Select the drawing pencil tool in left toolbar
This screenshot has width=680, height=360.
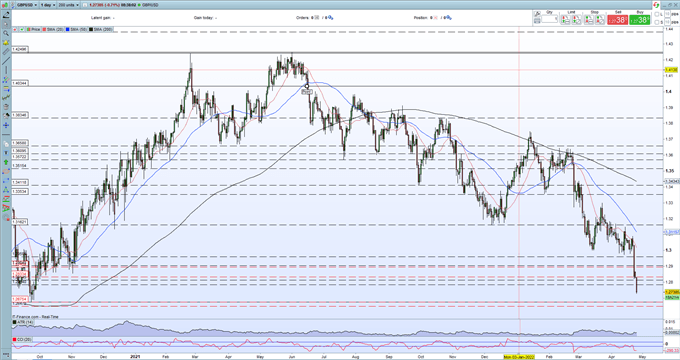(x=6, y=15)
